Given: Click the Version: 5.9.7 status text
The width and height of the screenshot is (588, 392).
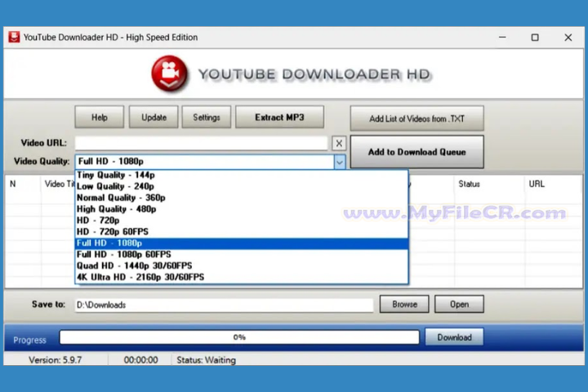Looking at the screenshot, I should 56,360.
